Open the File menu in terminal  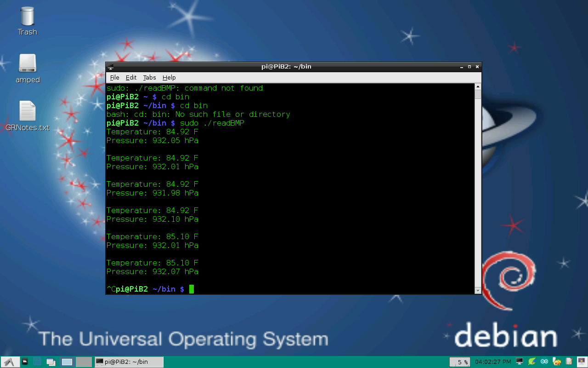pos(114,78)
